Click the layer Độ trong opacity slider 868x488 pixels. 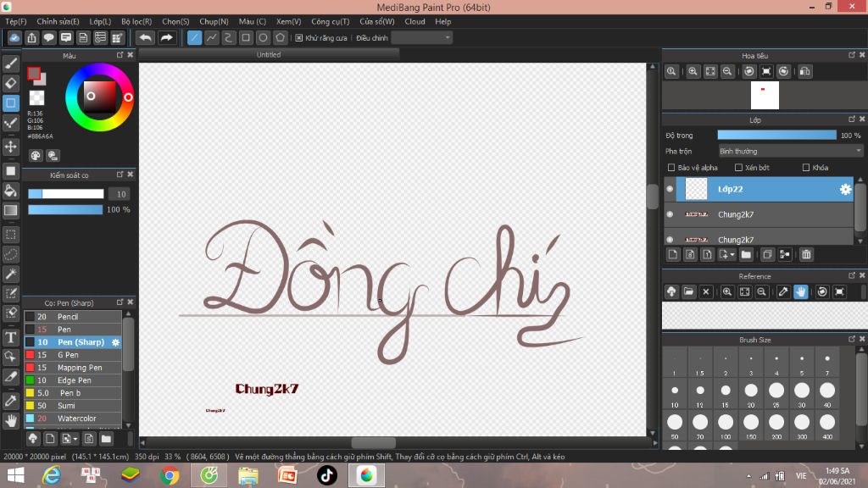(776, 135)
